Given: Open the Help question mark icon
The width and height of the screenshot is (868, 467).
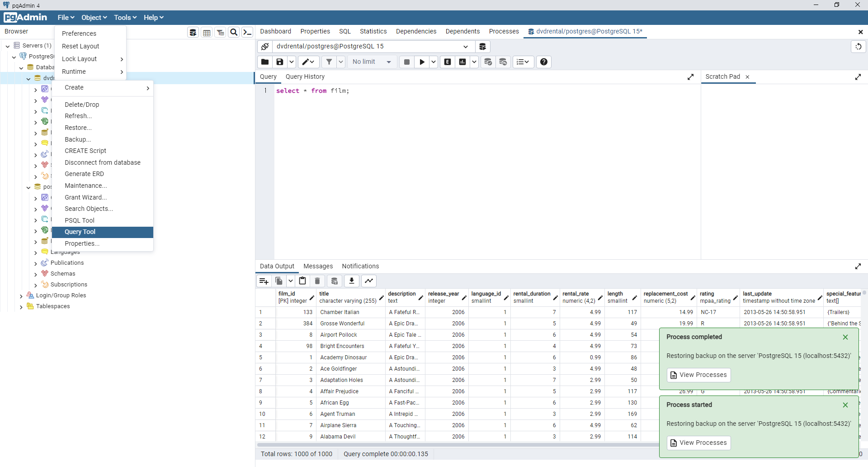Looking at the screenshot, I should [x=544, y=62].
